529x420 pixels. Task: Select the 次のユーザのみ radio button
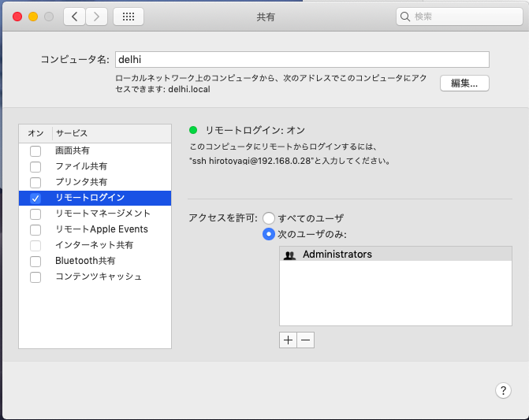269,234
